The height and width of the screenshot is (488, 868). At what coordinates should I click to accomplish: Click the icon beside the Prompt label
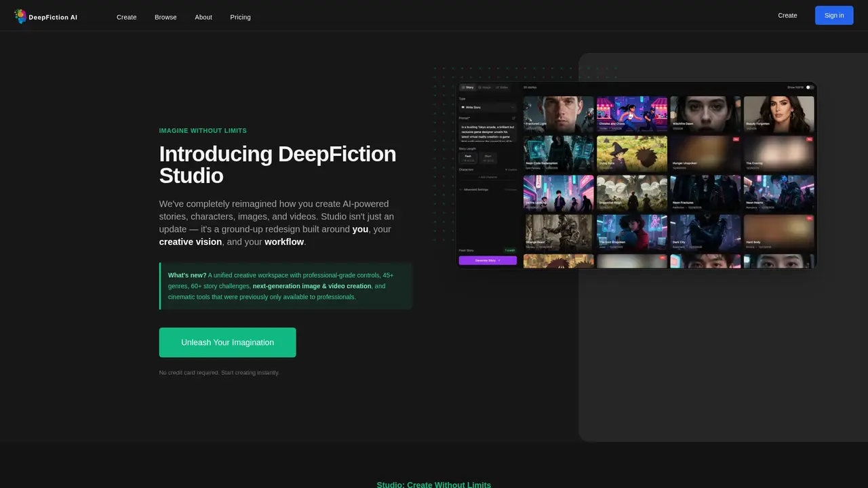click(513, 118)
